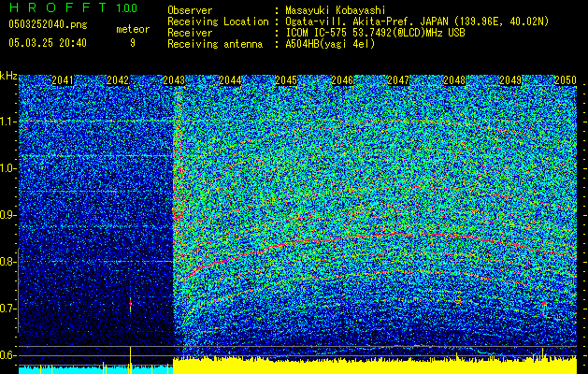Click the 'meteor' count label
The image size is (588, 374).
pos(133,29)
